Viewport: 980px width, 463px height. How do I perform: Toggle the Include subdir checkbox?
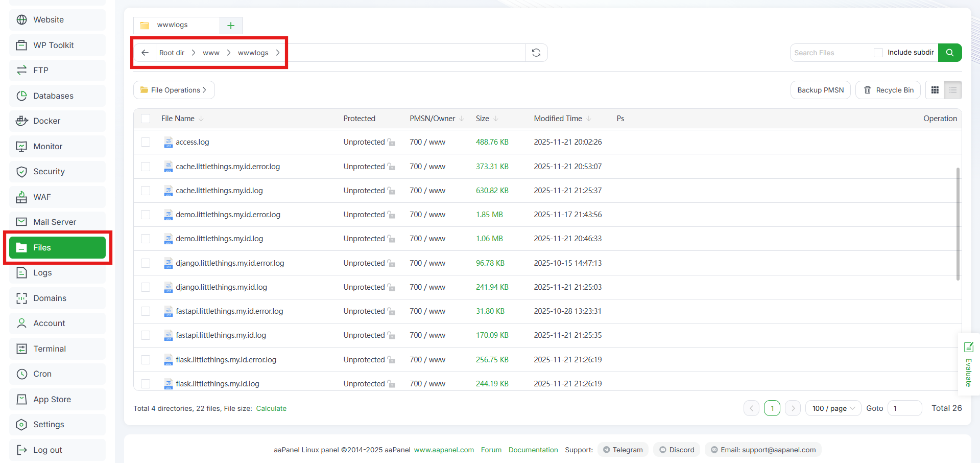pyautogui.click(x=878, y=53)
